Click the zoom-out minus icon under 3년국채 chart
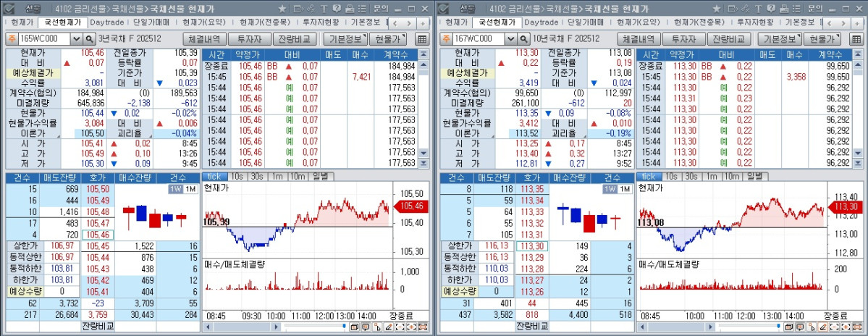 [400, 327]
